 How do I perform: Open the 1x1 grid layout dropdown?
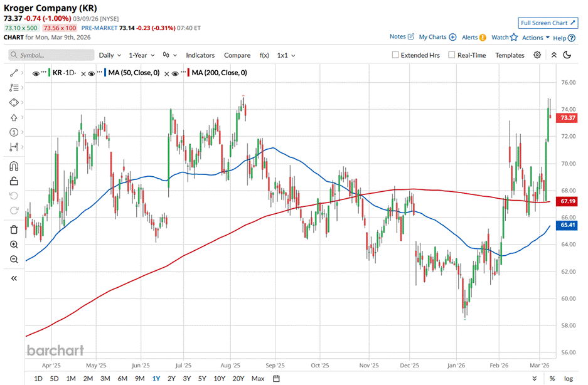286,55
